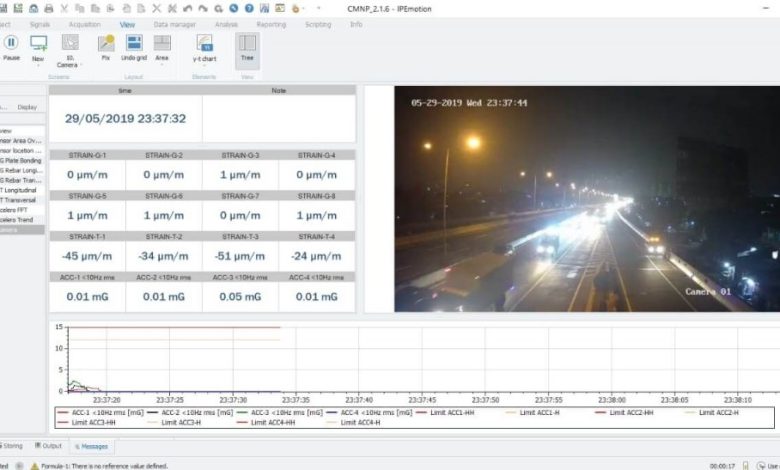Open the Output panel tab
The height and width of the screenshot is (470, 780).
pos(48,446)
